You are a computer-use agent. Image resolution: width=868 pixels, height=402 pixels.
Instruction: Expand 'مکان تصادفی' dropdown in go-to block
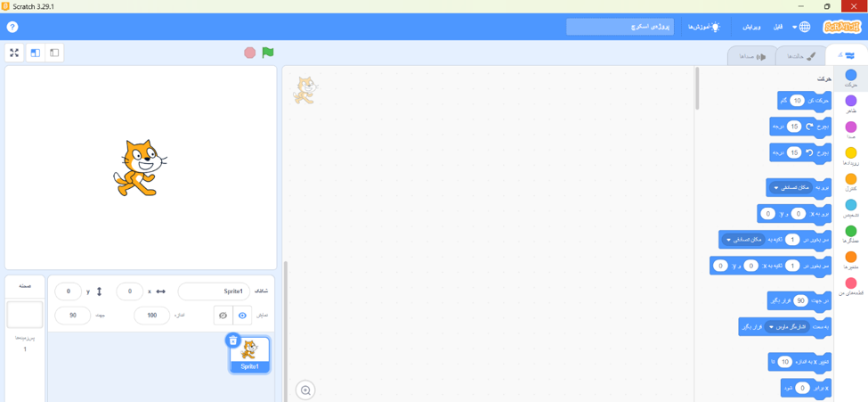tap(793, 187)
